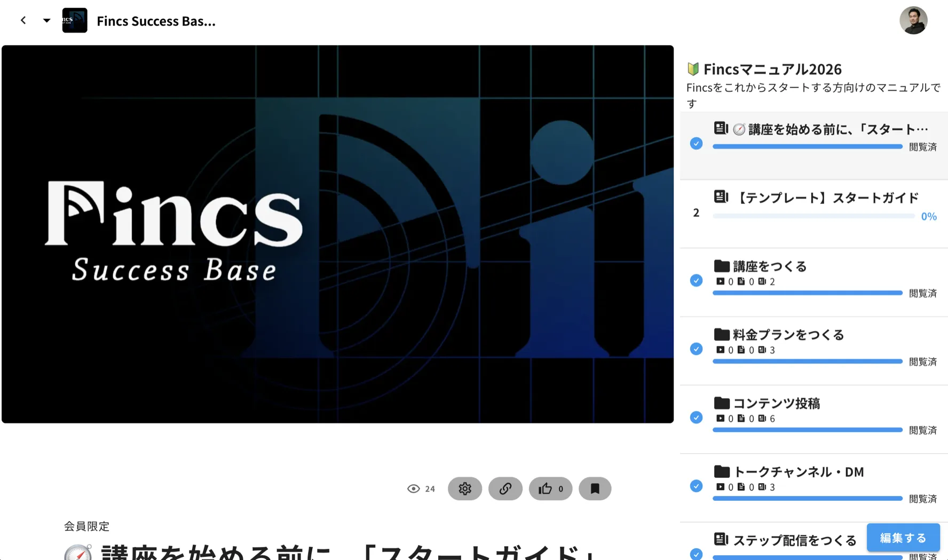Expand the コンテンツ投稿 folder
Viewport: 948px width, 560px height.
point(813,420)
